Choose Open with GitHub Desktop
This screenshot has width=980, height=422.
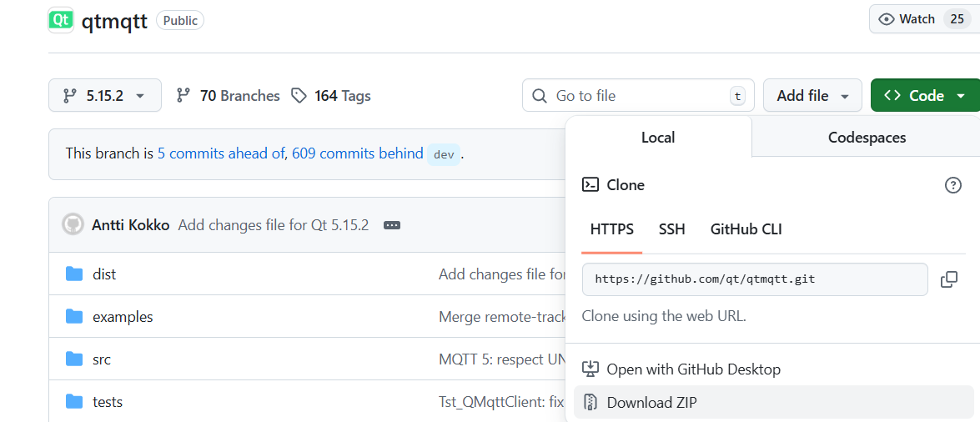tap(773, 369)
